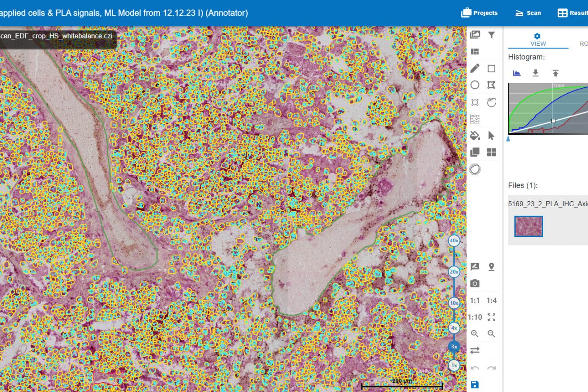Select the rectangle annotation tool

coord(491,69)
